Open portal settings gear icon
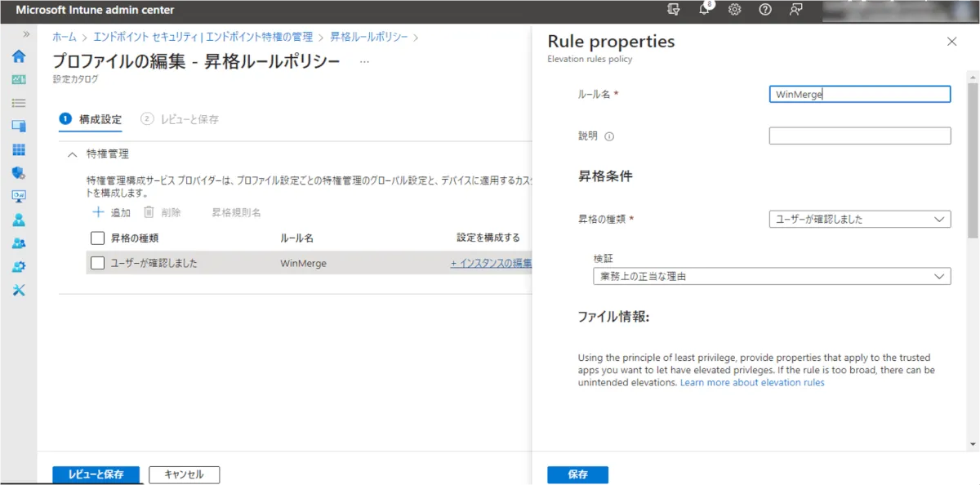 point(734,10)
